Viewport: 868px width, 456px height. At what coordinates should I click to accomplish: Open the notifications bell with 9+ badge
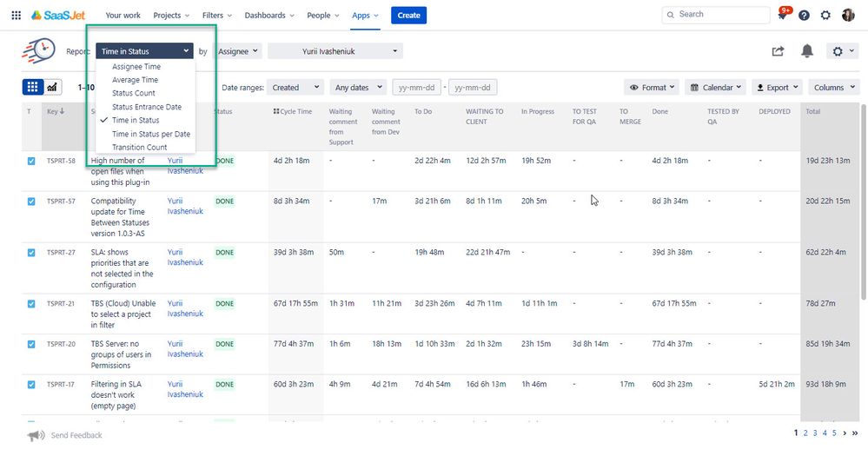783,15
